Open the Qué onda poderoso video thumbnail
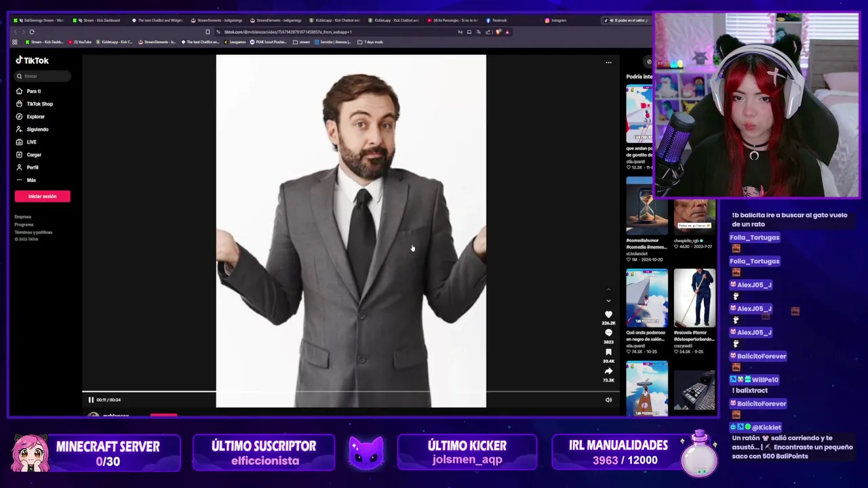Image resolution: width=868 pixels, height=488 pixels. [x=646, y=298]
